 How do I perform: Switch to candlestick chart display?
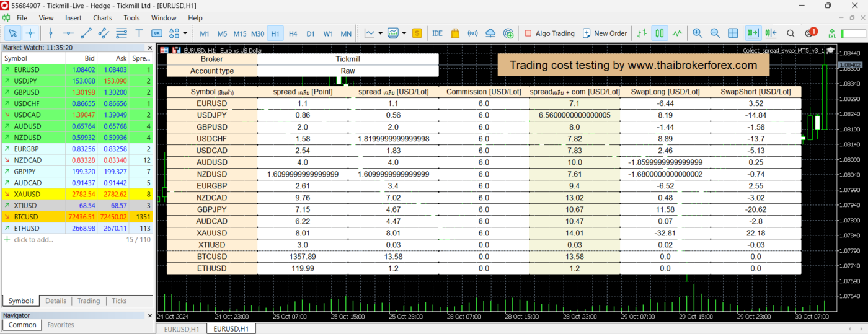[x=660, y=33]
